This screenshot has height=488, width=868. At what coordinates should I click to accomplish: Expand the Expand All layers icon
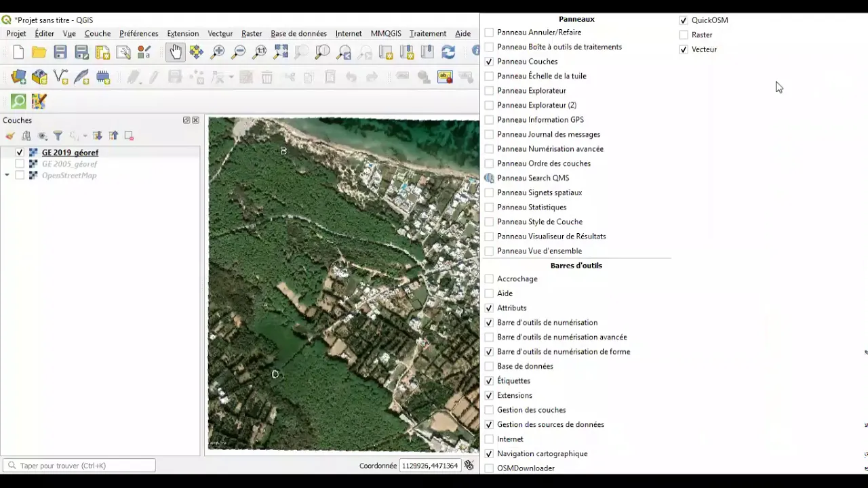pyautogui.click(x=98, y=136)
